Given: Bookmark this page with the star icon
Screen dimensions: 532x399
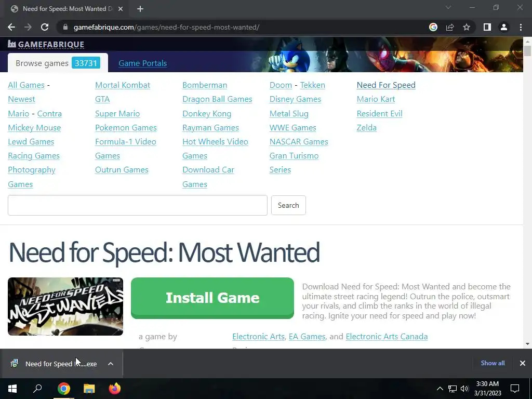Looking at the screenshot, I should tap(467, 27).
